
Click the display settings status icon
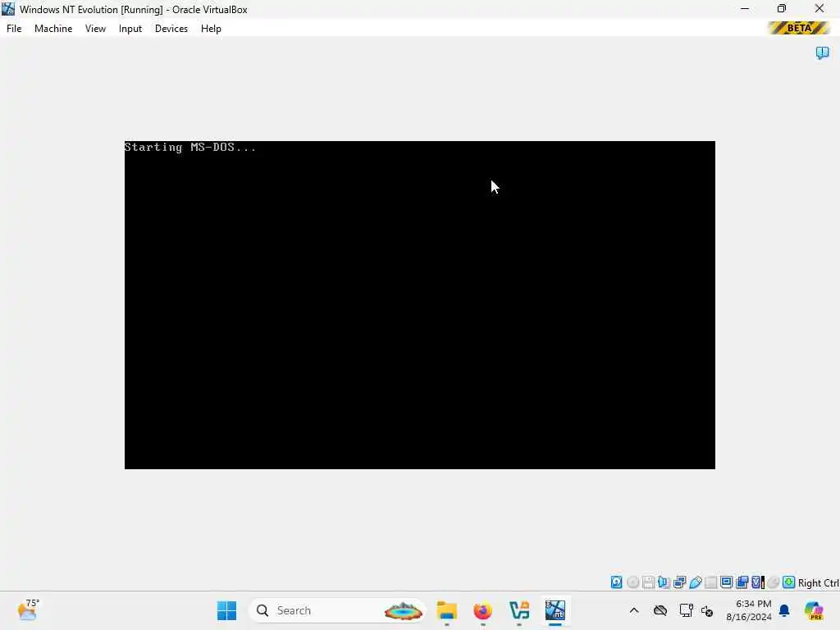[x=727, y=582]
